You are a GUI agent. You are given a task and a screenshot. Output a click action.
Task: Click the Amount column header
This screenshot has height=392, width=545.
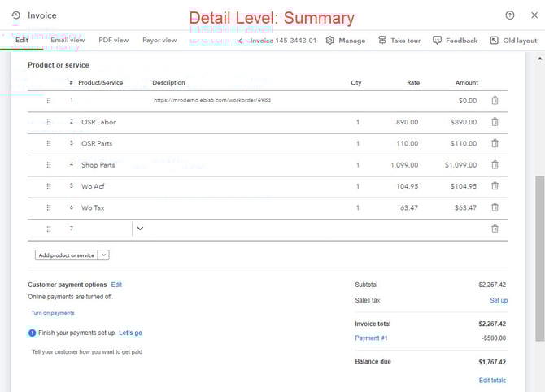click(466, 82)
